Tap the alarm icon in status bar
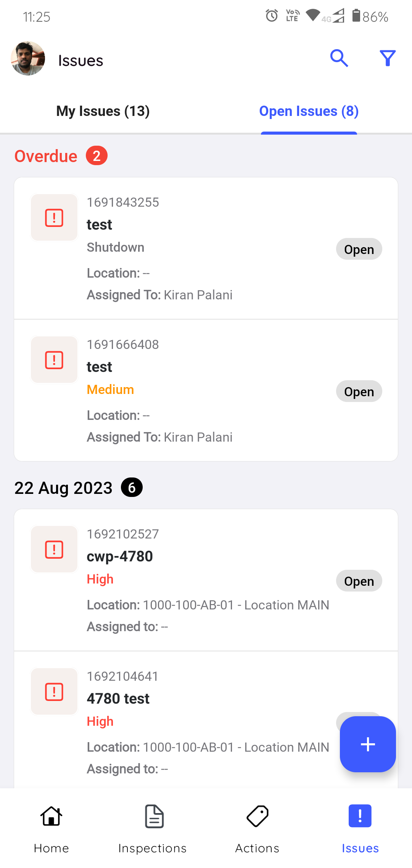This screenshot has width=412, height=868. [x=272, y=16]
